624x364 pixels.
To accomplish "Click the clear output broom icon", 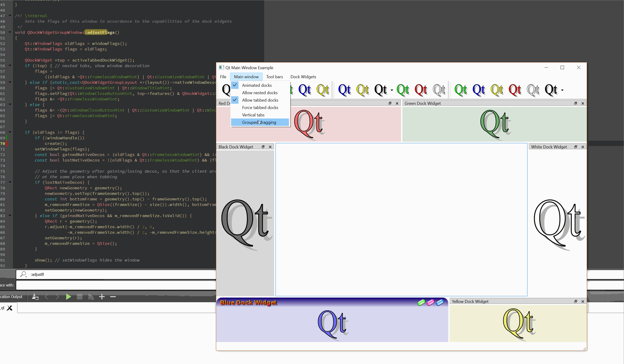I will pyautogui.click(x=35, y=297).
